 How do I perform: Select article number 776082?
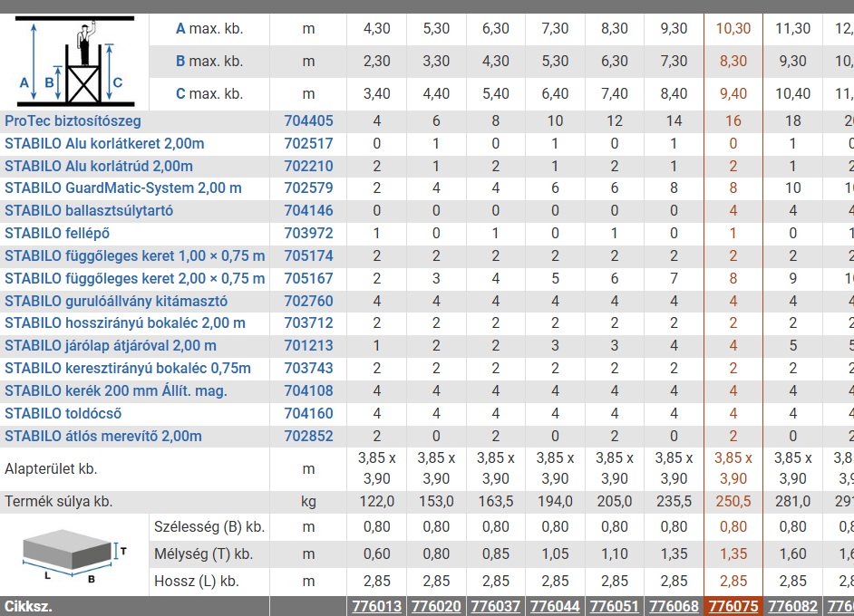(792, 606)
